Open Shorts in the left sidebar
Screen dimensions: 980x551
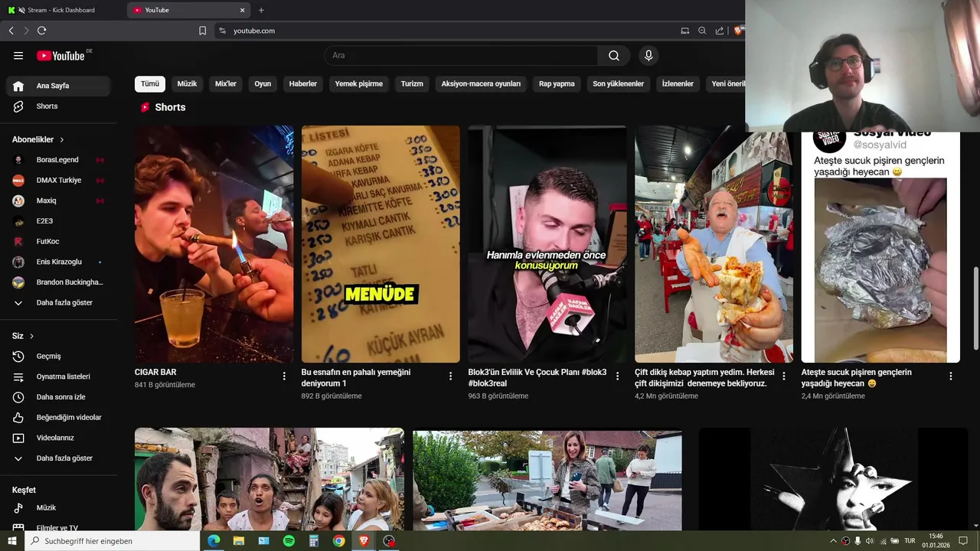[58, 106]
